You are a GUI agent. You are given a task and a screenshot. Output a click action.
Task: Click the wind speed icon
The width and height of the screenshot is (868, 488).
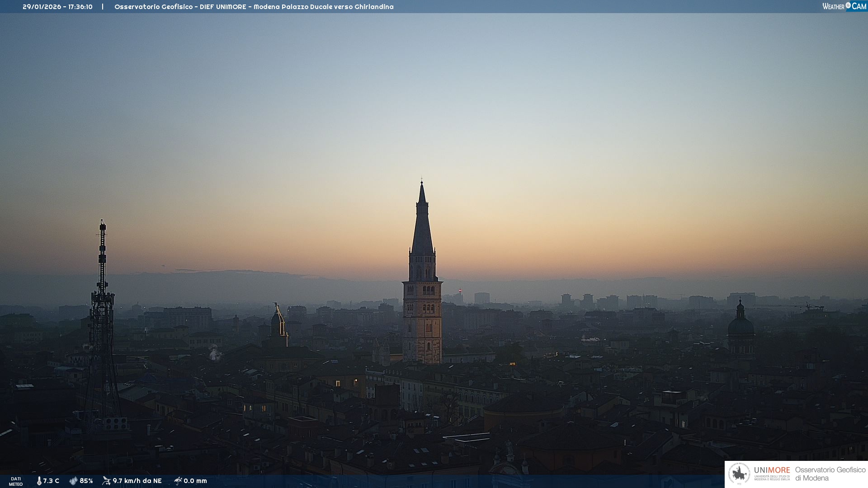pos(106,481)
